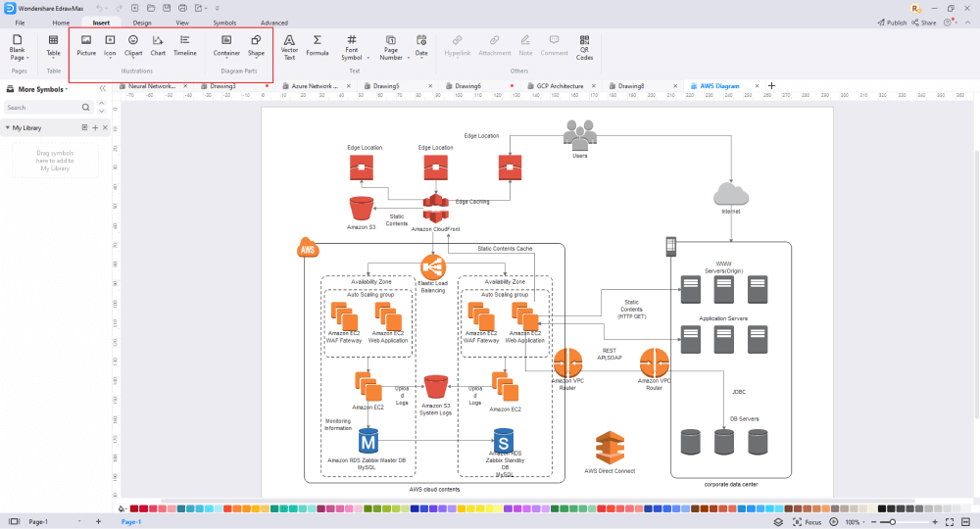The image size is (980, 529).
Task: Add a library in My Library
Action: [x=95, y=127]
